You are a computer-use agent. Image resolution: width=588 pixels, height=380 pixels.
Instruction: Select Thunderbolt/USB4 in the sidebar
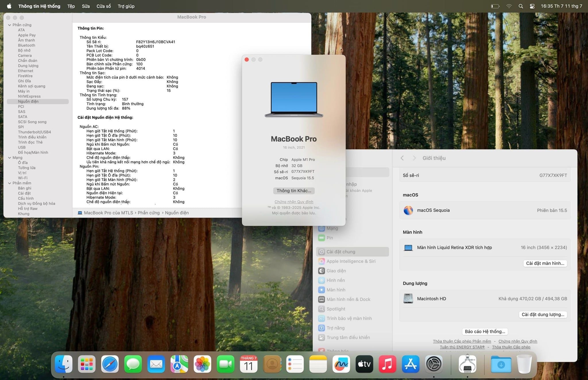tap(34, 132)
